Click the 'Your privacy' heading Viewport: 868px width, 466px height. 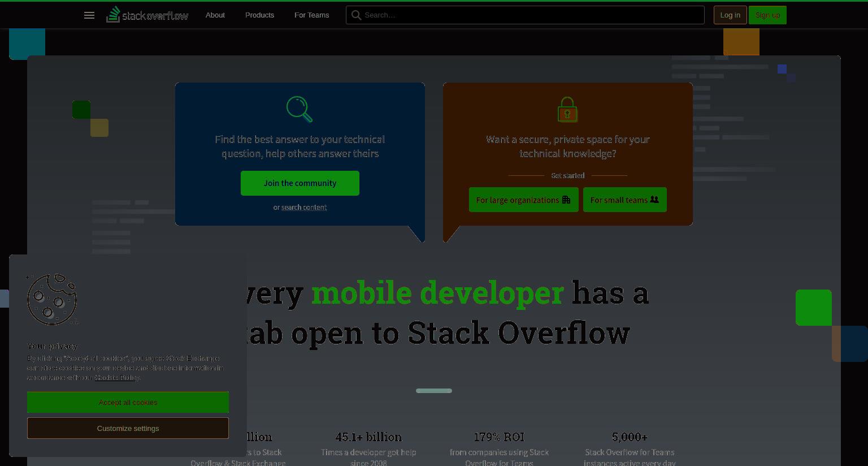(x=53, y=346)
